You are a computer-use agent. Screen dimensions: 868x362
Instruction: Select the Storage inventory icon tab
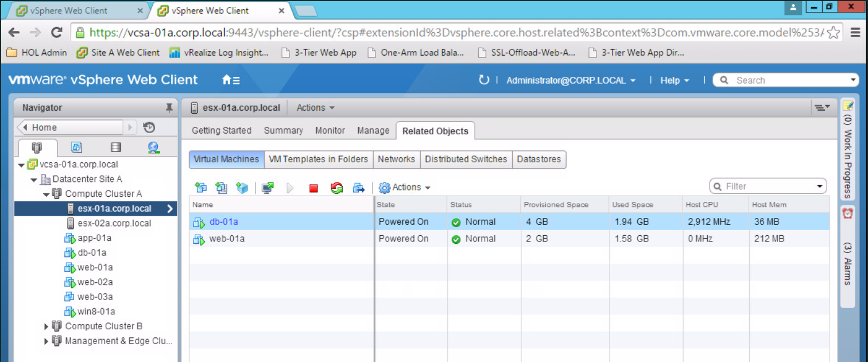click(115, 147)
